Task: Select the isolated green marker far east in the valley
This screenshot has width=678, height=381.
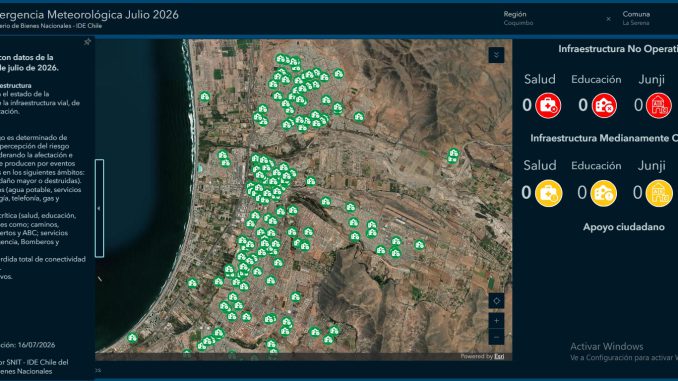Action: coord(453,154)
